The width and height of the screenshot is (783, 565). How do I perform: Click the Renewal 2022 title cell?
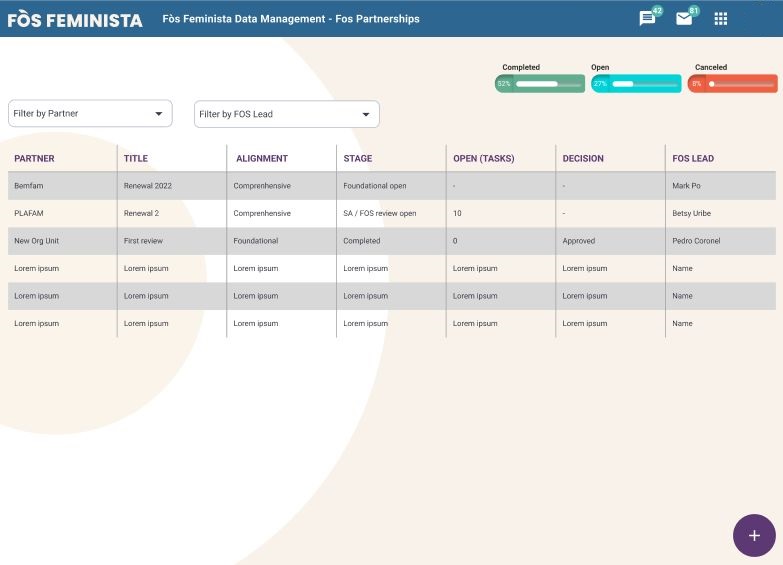147,186
